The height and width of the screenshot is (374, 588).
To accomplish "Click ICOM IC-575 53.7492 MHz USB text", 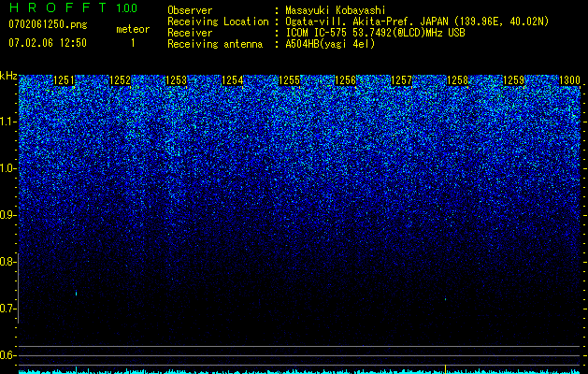I will tap(375, 33).
